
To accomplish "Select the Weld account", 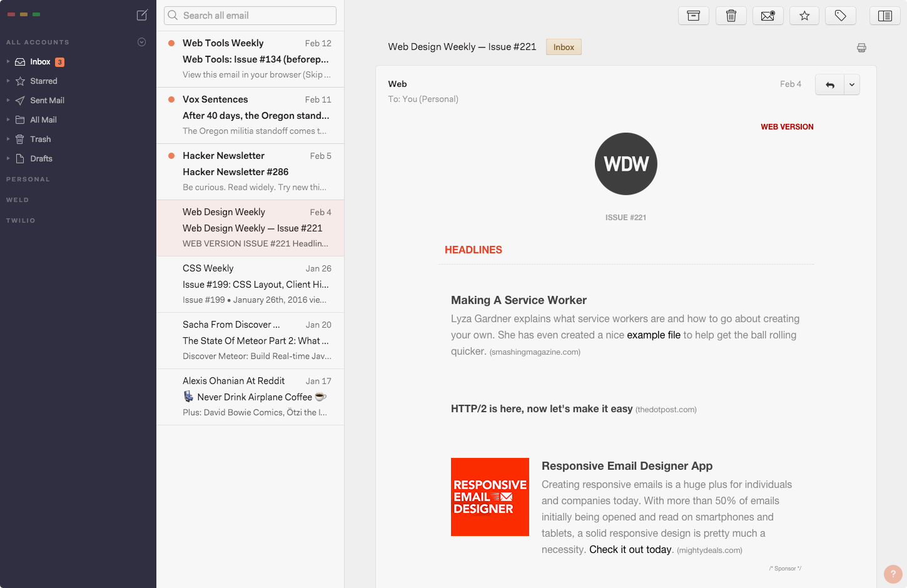I will (x=18, y=200).
